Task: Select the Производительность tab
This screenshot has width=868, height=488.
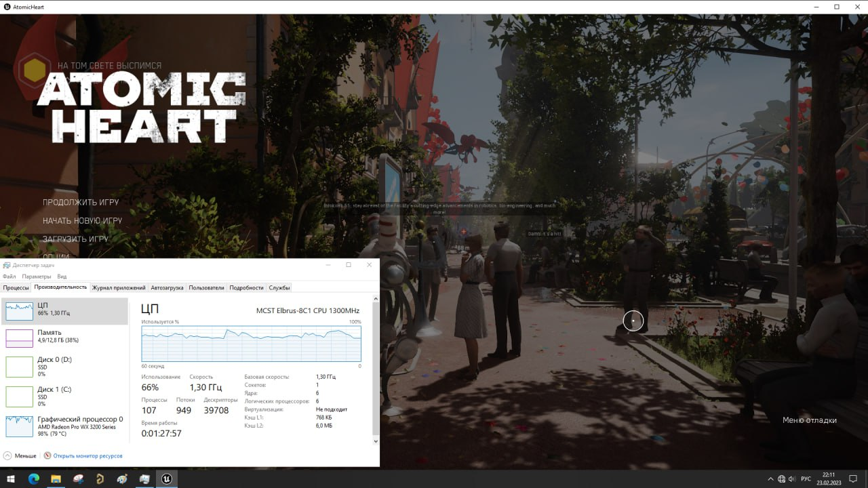Action: click(61, 287)
